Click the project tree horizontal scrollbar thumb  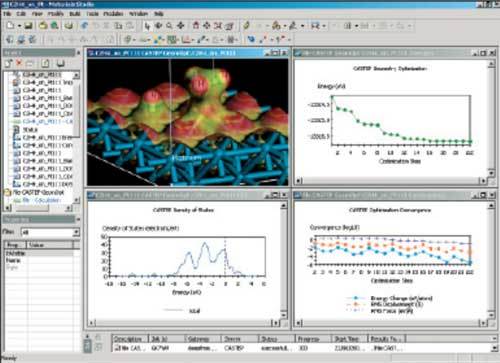pos(32,208)
